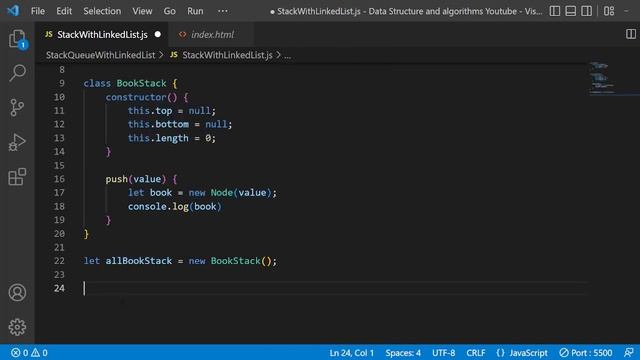The width and height of the screenshot is (640, 360).
Task: Toggle secondary side bar layout icon
Action: coord(587,11)
